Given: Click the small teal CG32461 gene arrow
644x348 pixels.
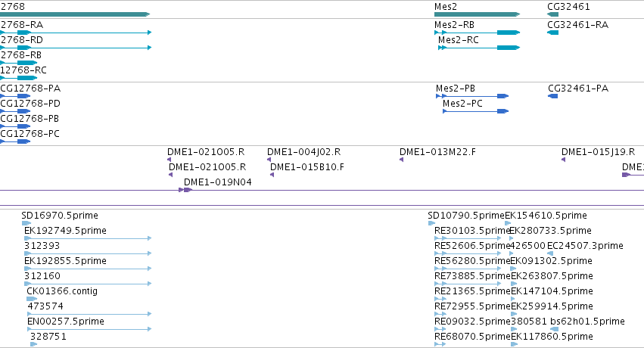Looking at the screenshot, I should [x=553, y=14].
